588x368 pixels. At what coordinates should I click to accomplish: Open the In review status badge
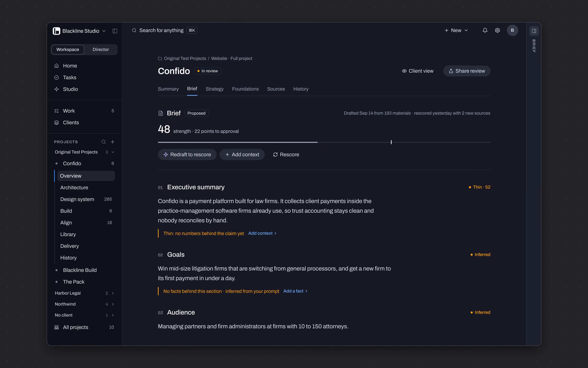[208, 71]
